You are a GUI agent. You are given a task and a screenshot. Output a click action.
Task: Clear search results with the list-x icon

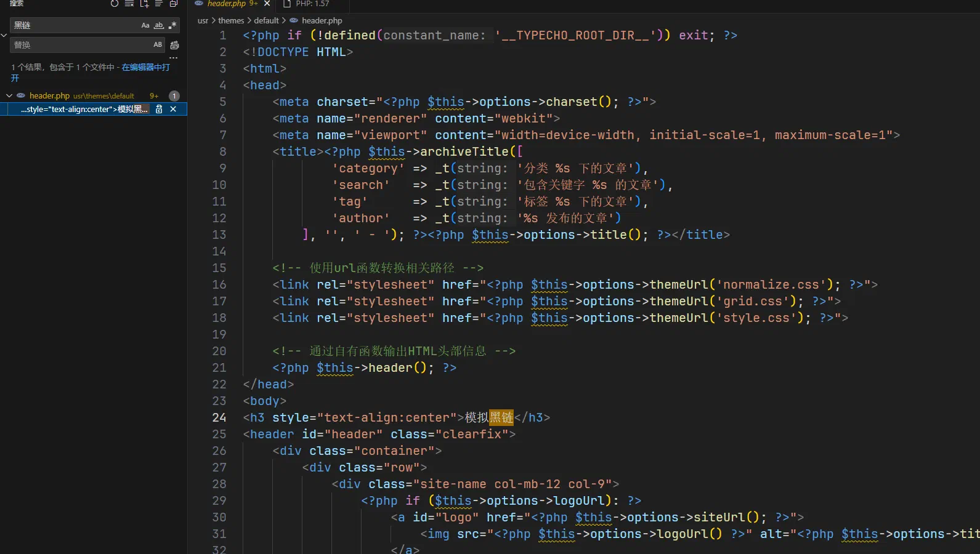[129, 3]
